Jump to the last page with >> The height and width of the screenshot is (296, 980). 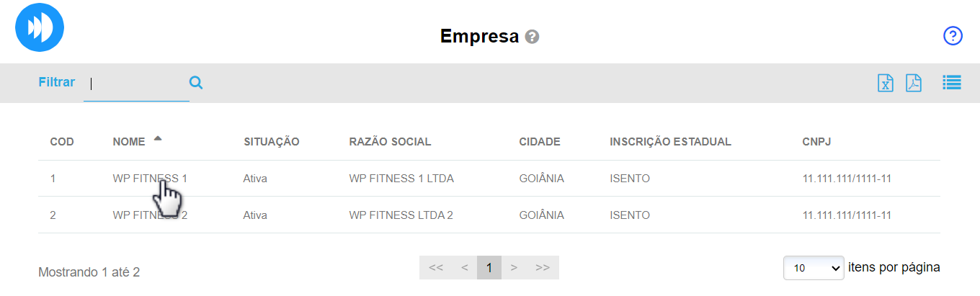pyautogui.click(x=543, y=268)
